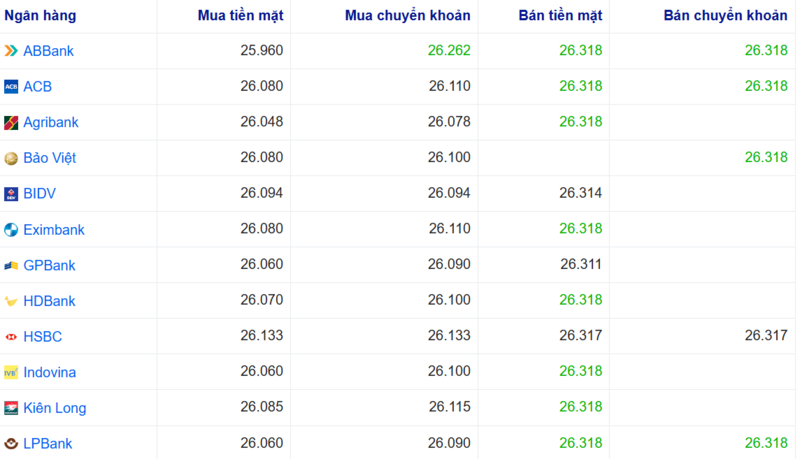The width and height of the screenshot is (800, 459).
Task: Click the Bảo Việt logo icon
Action: (11, 158)
